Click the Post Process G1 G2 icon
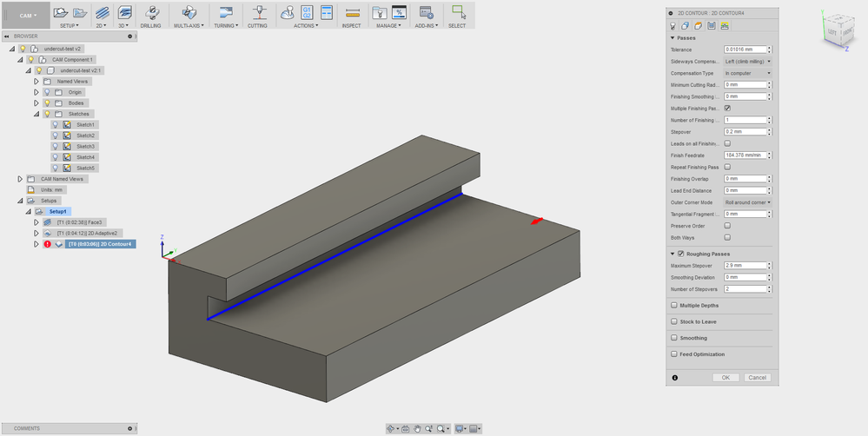Screen dimensions: 868x436 pyautogui.click(x=307, y=12)
